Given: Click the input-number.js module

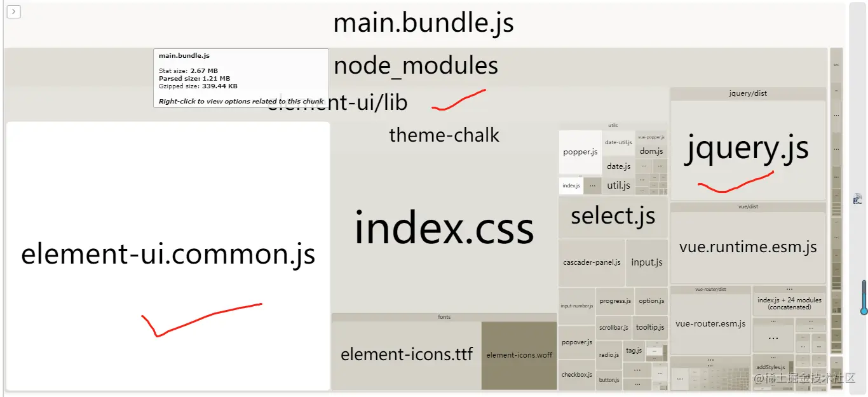Looking at the screenshot, I should coord(576,306).
